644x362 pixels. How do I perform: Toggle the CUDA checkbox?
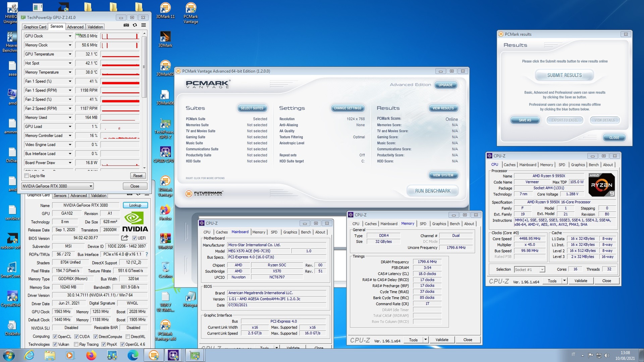(x=76, y=337)
